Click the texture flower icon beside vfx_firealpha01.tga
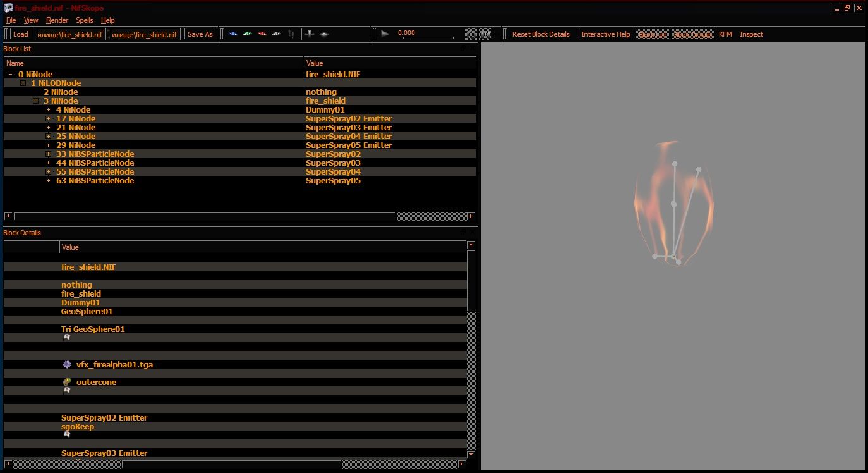Screen dimensions: 868x473 click(x=67, y=364)
